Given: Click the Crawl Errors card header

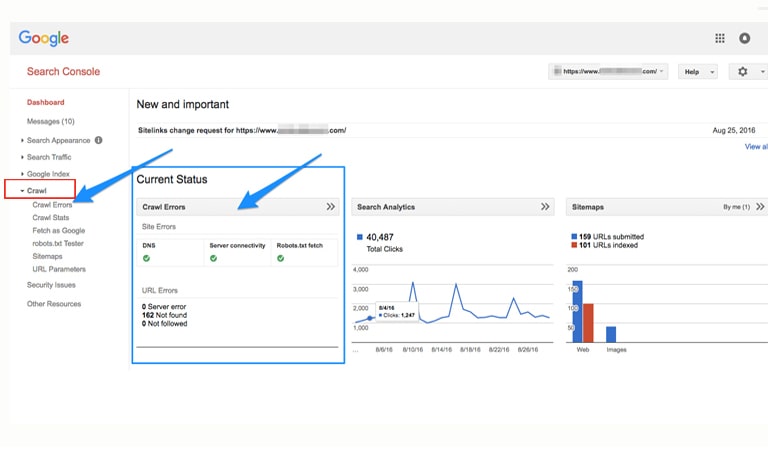Looking at the screenshot, I should tap(238, 207).
